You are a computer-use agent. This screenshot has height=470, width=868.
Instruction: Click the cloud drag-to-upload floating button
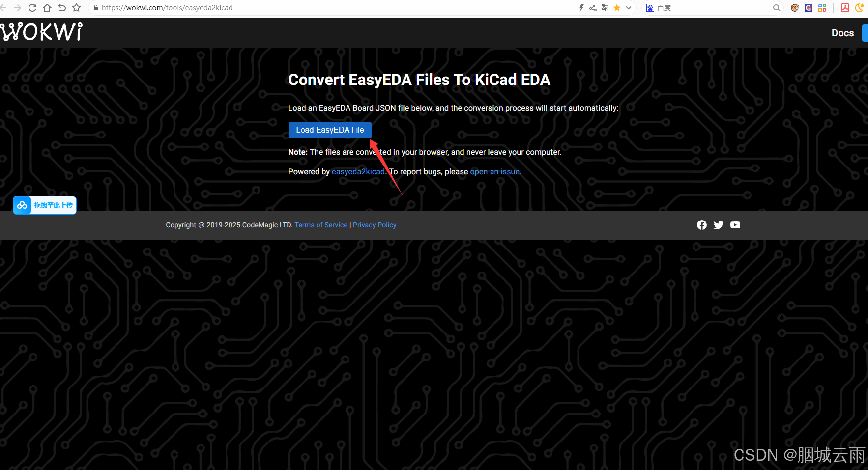point(45,205)
